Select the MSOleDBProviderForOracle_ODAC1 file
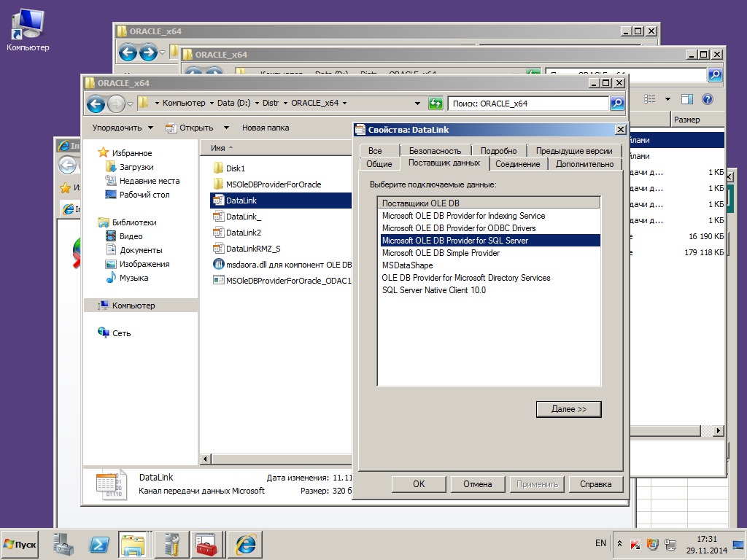This screenshot has height=560, width=747. [282, 281]
